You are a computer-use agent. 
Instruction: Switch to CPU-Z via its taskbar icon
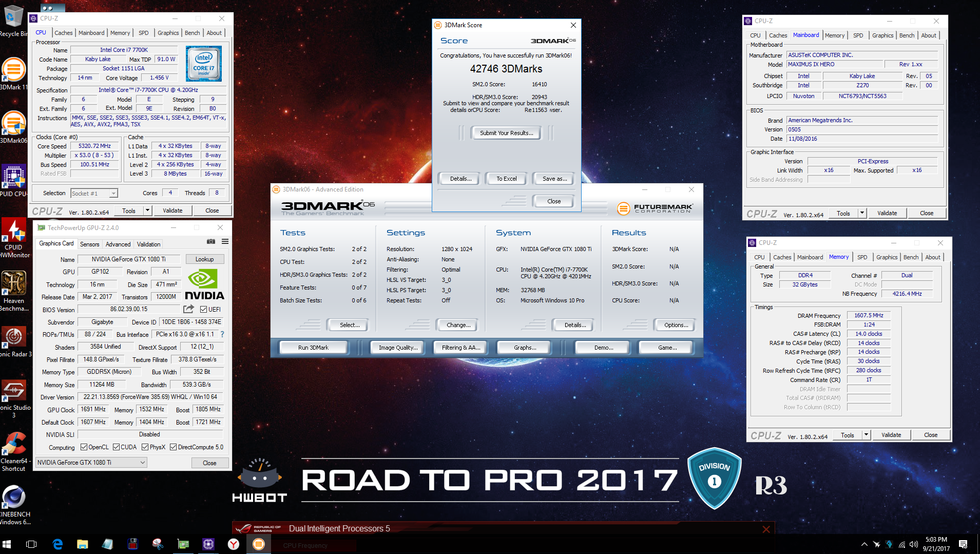(x=208, y=544)
